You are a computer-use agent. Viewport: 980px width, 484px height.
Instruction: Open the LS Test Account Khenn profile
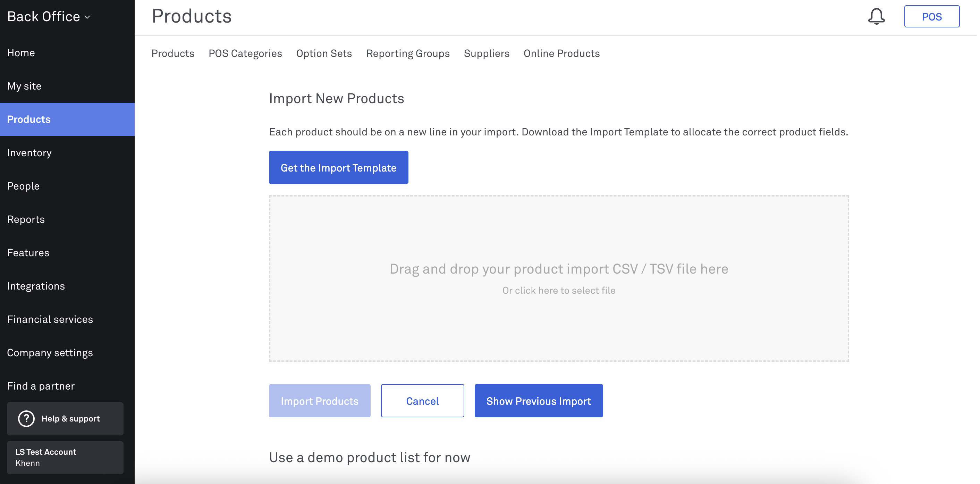65,457
